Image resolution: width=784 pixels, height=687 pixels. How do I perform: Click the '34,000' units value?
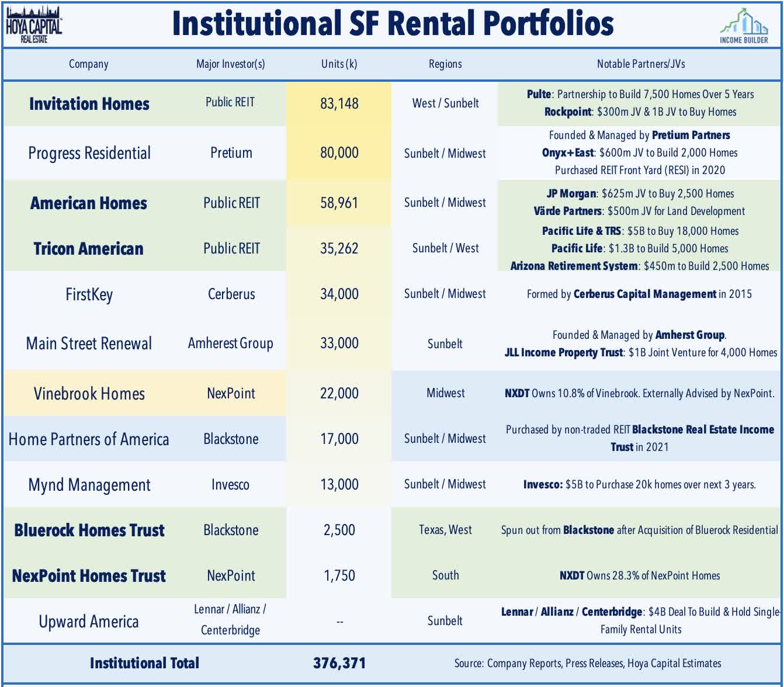click(x=339, y=294)
